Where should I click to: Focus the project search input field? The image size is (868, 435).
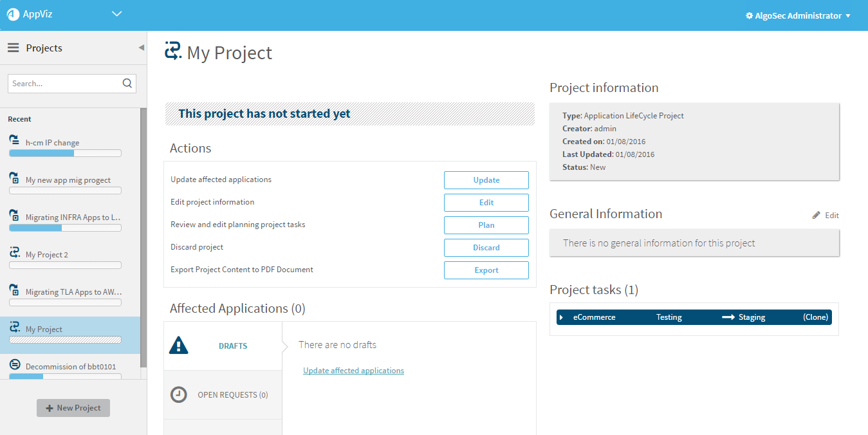point(64,84)
